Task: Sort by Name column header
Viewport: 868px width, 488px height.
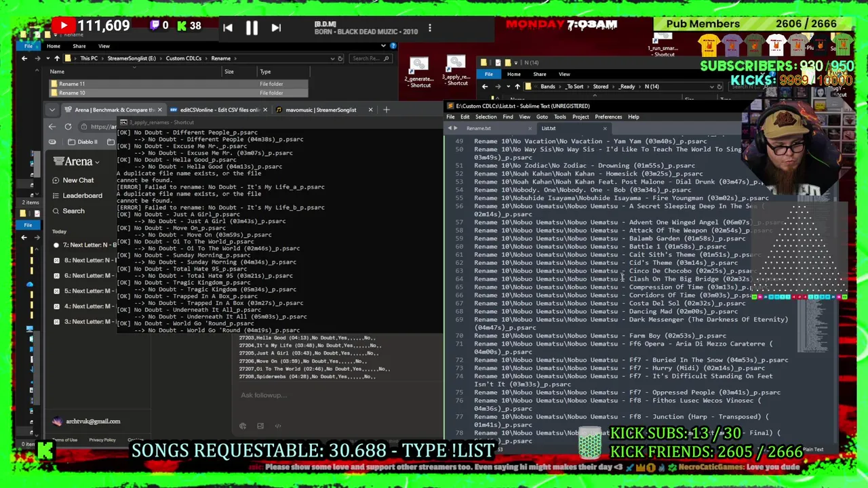Action: pyautogui.click(x=57, y=72)
